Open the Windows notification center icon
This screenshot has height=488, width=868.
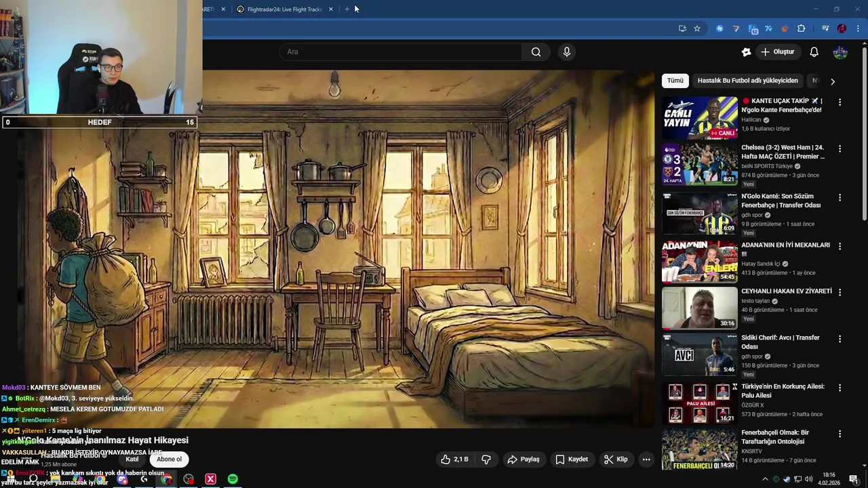pyautogui.click(x=854, y=479)
